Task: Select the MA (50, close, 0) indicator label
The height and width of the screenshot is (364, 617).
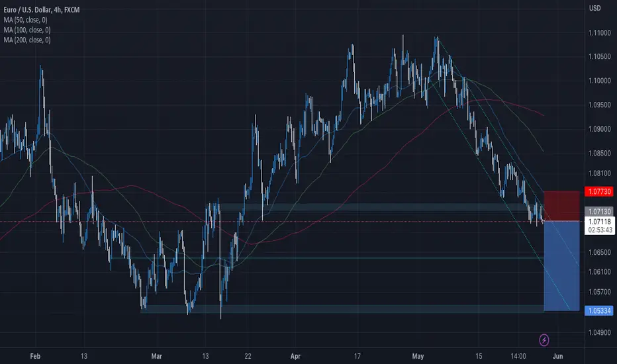Action: coord(25,20)
